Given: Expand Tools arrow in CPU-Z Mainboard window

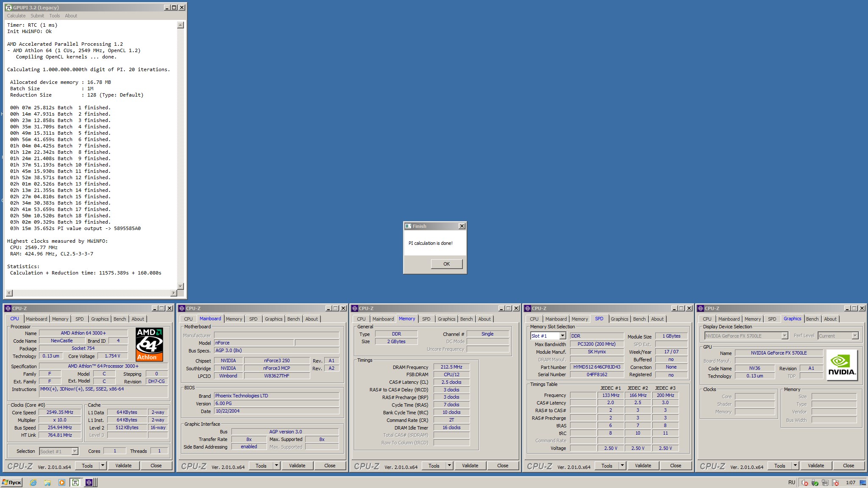Looking at the screenshot, I should [x=276, y=466].
